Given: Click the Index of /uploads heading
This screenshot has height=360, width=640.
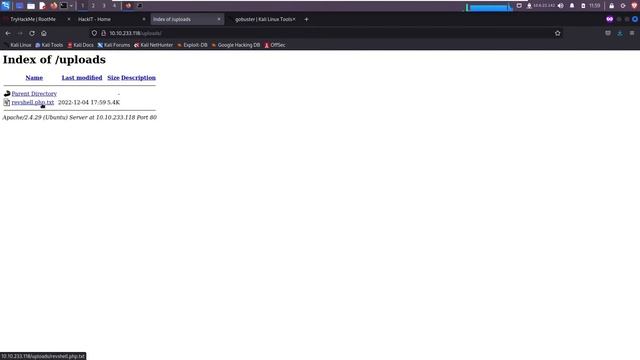Looking at the screenshot, I should 54,60.
